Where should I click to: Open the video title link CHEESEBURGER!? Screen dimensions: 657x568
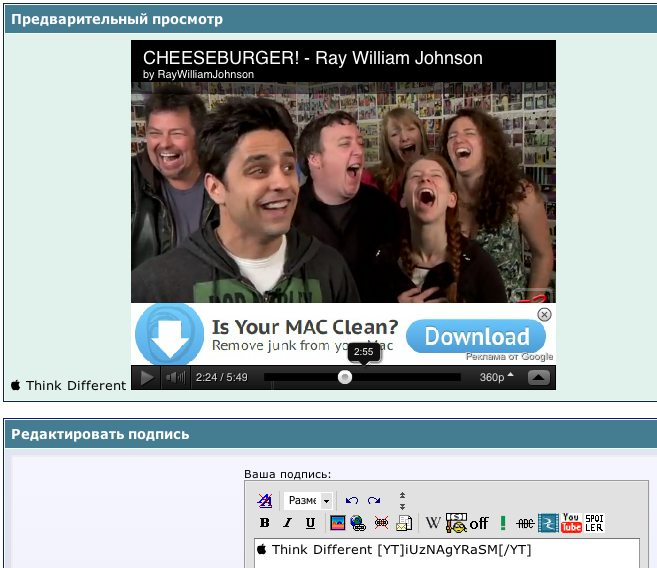click(x=313, y=58)
